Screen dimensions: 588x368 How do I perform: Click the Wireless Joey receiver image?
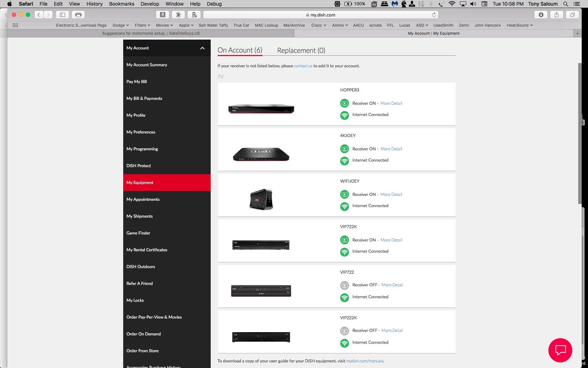tap(261, 199)
